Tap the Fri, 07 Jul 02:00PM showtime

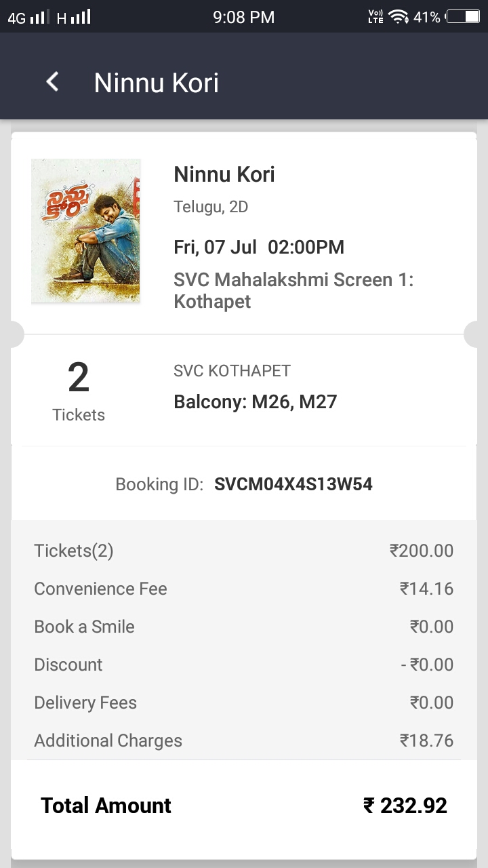259,248
